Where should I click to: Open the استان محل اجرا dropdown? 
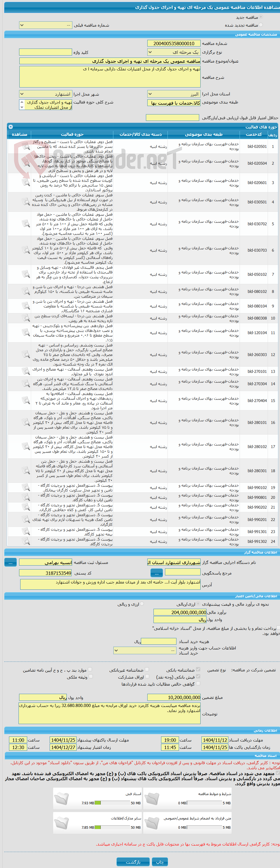tap(174, 94)
